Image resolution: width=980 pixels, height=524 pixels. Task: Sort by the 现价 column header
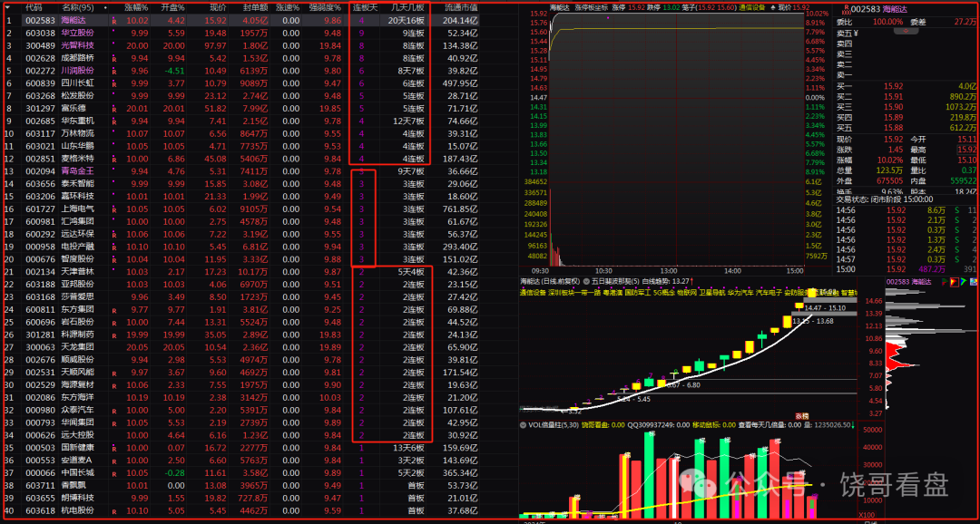tap(217, 8)
